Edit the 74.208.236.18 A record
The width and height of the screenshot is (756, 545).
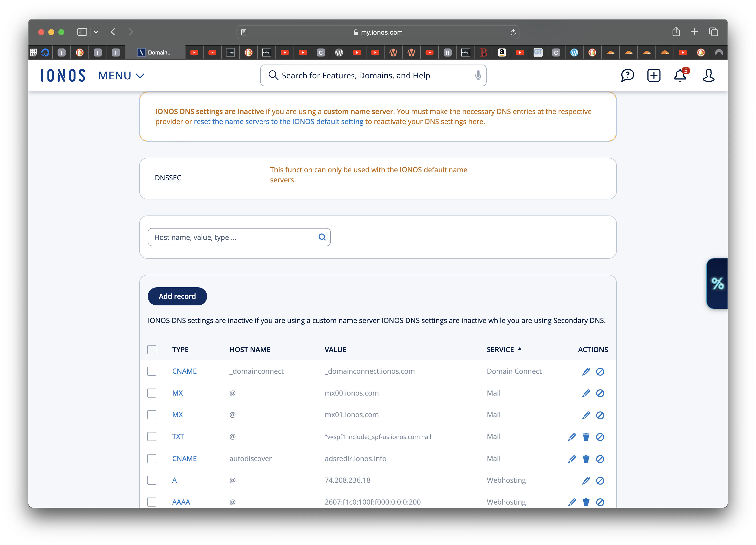586,480
